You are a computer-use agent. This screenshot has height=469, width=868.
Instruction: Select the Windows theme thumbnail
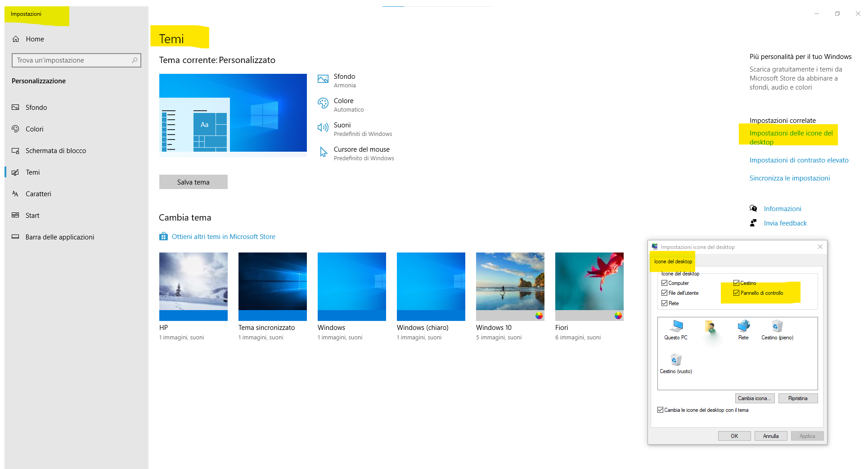(352, 286)
